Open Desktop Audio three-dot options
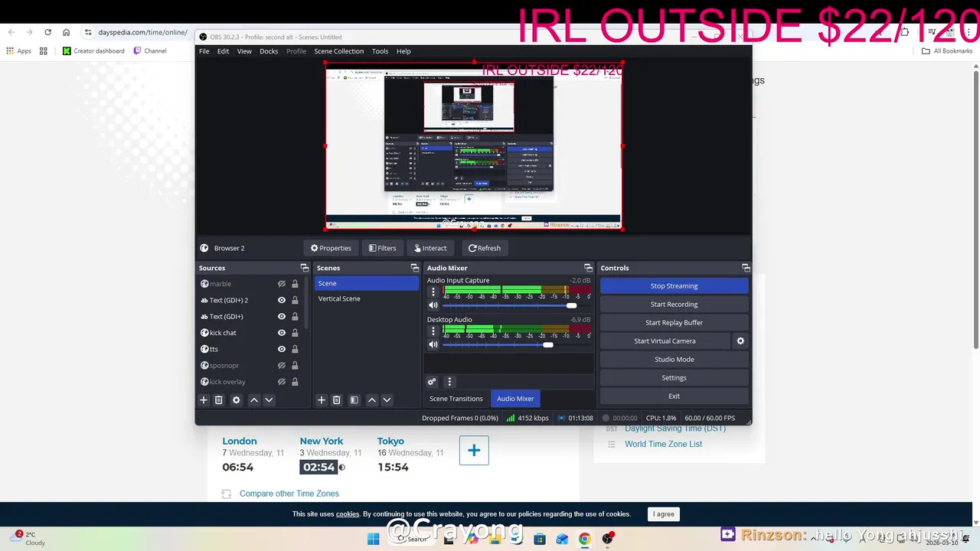The width and height of the screenshot is (980, 551). point(433,331)
